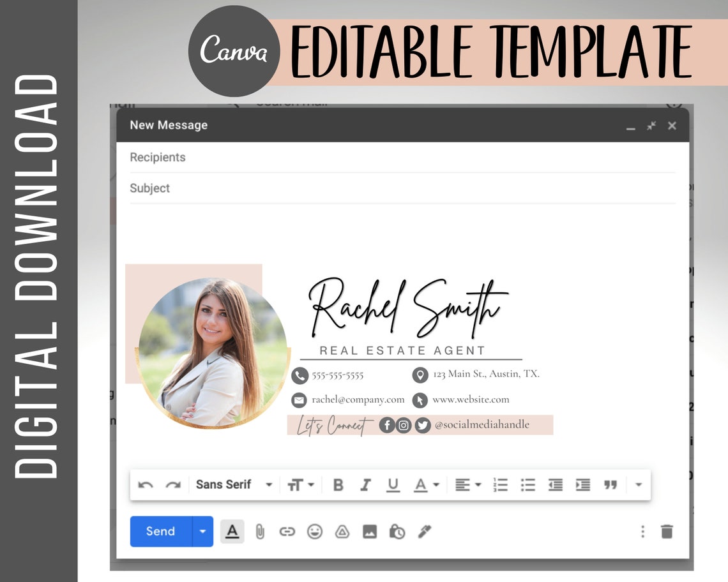728x582 pixels.
Task: Toggle formatting options with the underlined A
Action: coord(232,531)
